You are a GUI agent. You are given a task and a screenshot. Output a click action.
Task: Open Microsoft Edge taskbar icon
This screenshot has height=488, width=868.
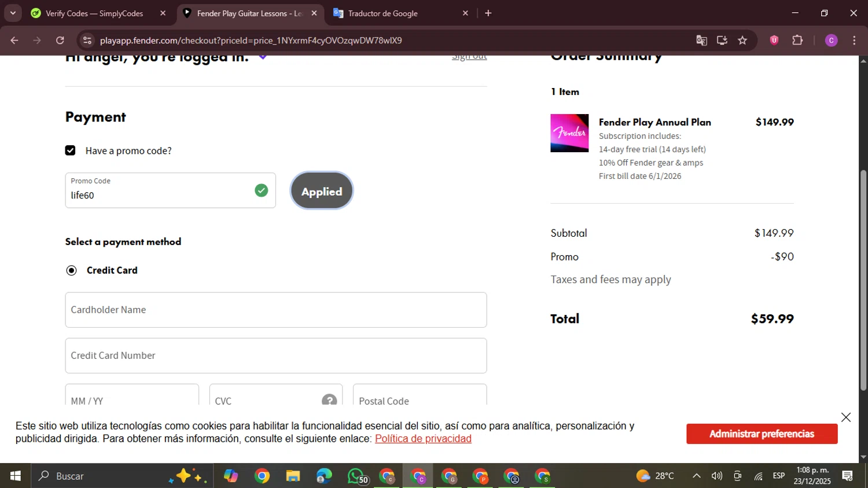click(325, 476)
